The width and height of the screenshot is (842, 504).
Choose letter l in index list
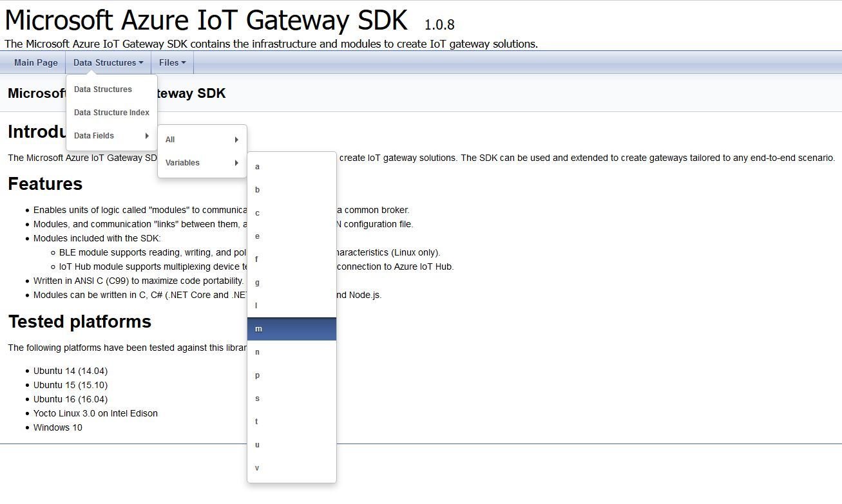coord(292,306)
